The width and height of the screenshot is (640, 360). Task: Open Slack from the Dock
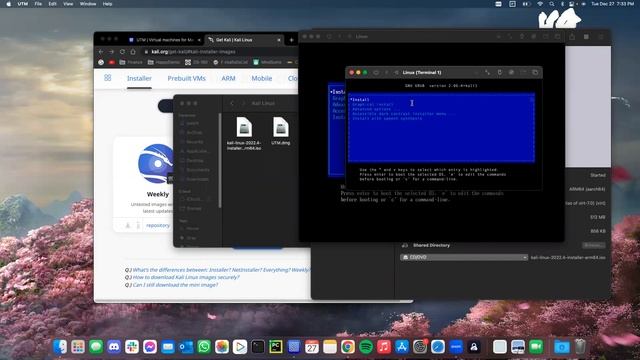point(132,347)
